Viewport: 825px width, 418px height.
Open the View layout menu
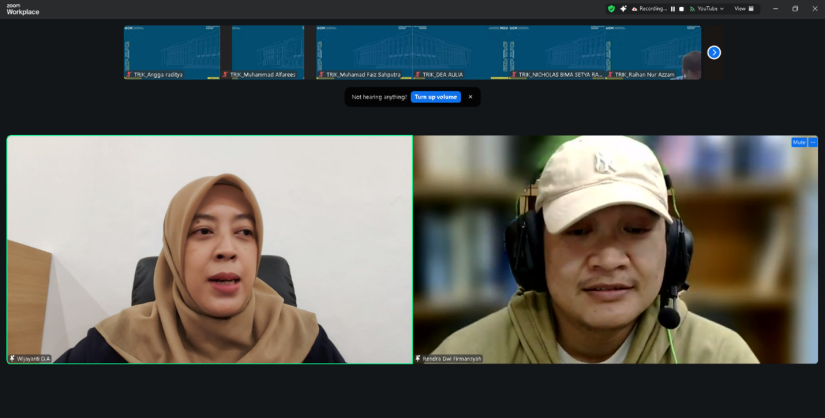pyautogui.click(x=744, y=9)
